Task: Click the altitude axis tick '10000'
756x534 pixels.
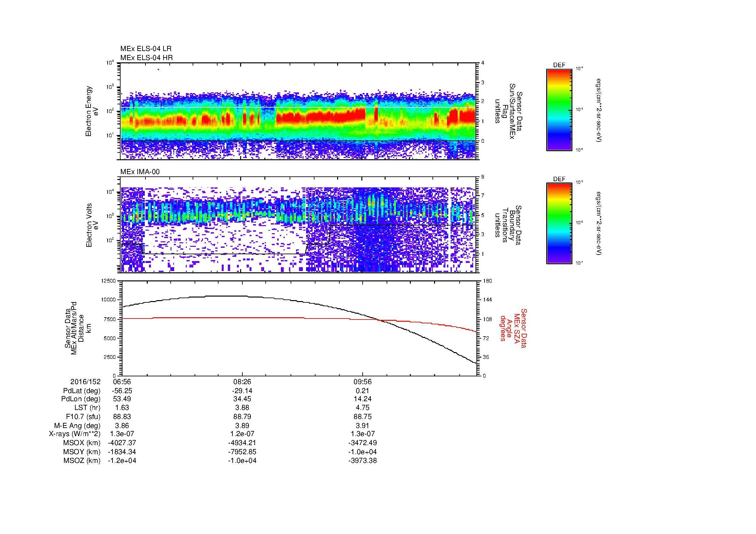Action: [109, 300]
